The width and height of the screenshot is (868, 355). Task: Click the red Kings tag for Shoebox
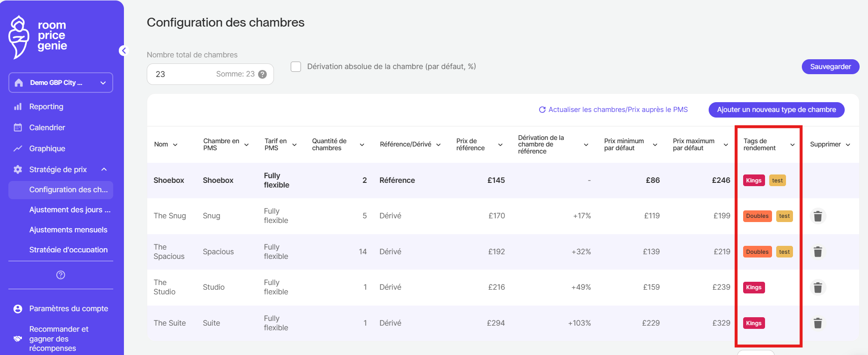(753, 181)
